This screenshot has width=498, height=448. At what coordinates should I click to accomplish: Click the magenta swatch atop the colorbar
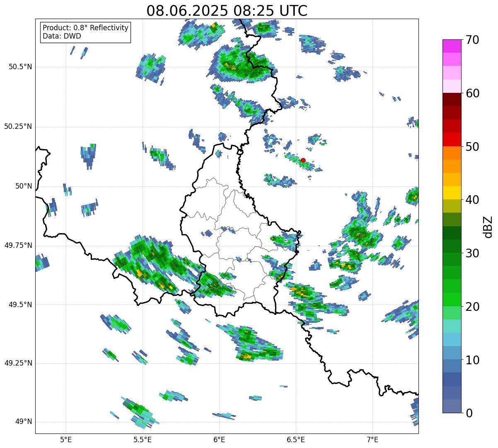click(x=452, y=46)
